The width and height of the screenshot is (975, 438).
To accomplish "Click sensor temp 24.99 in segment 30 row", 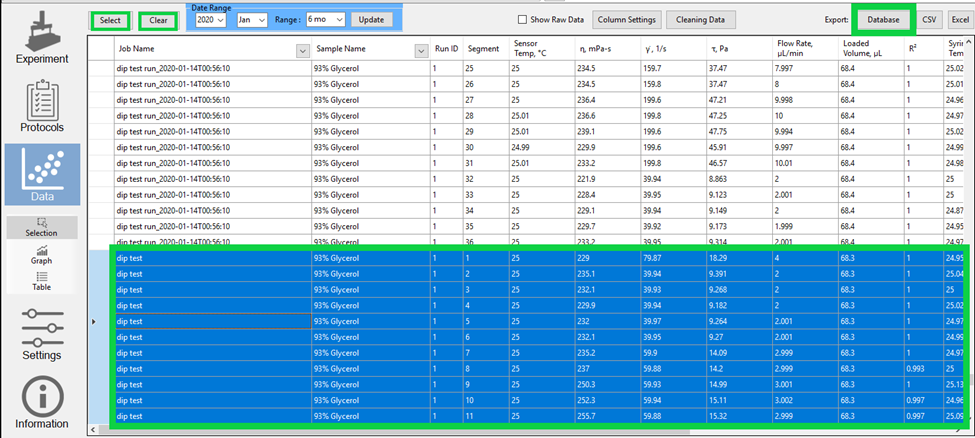I will click(542, 147).
